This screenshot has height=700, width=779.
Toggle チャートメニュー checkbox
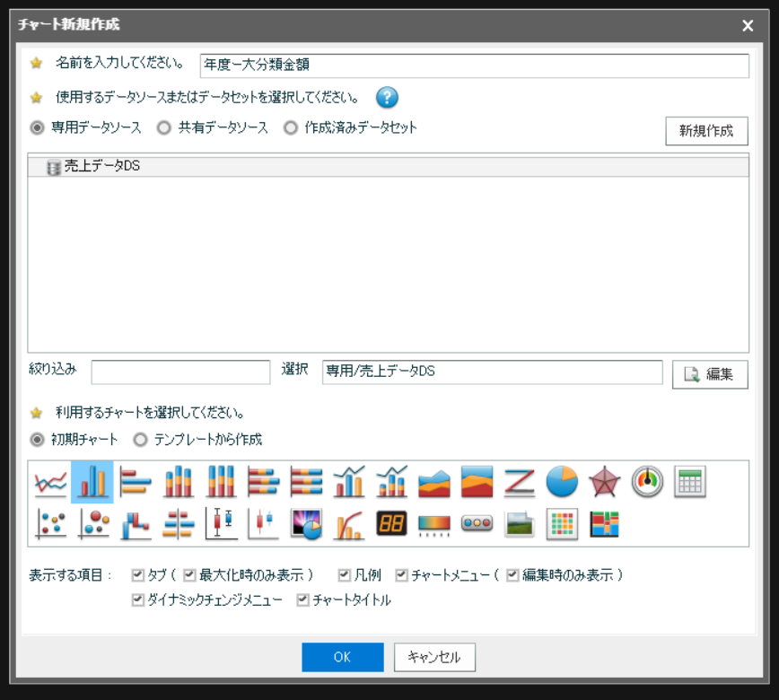pyautogui.click(x=401, y=575)
